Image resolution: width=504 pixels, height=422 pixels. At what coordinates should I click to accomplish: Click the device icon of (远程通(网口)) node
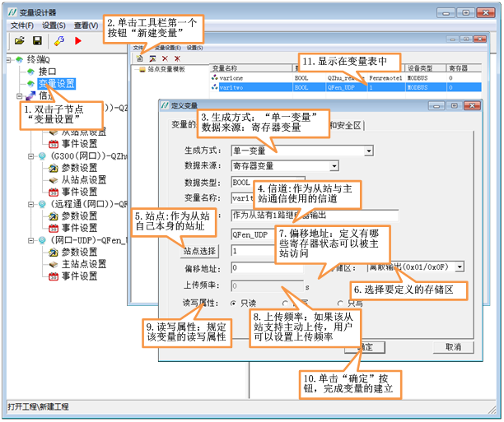pyautogui.click(x=42, y=204)
